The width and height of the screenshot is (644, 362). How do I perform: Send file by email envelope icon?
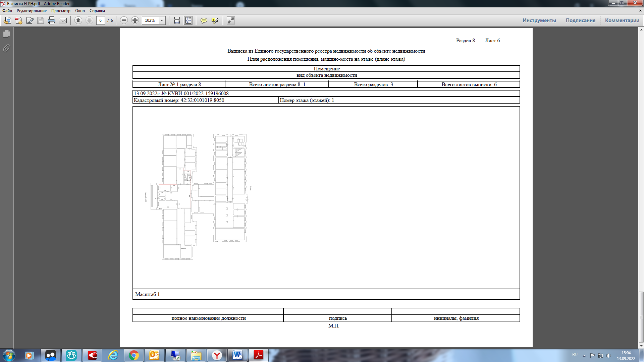tap(63, 20)
